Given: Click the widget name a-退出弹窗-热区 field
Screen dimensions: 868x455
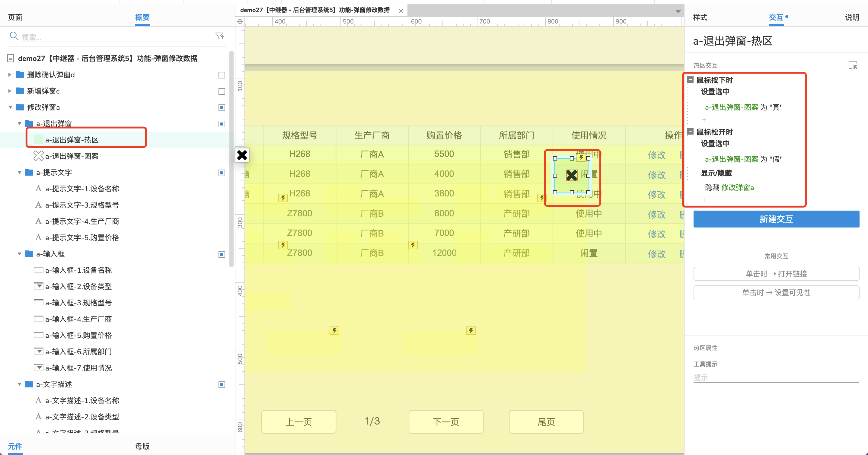Looking at the screenshot, I should pos(732,41).
